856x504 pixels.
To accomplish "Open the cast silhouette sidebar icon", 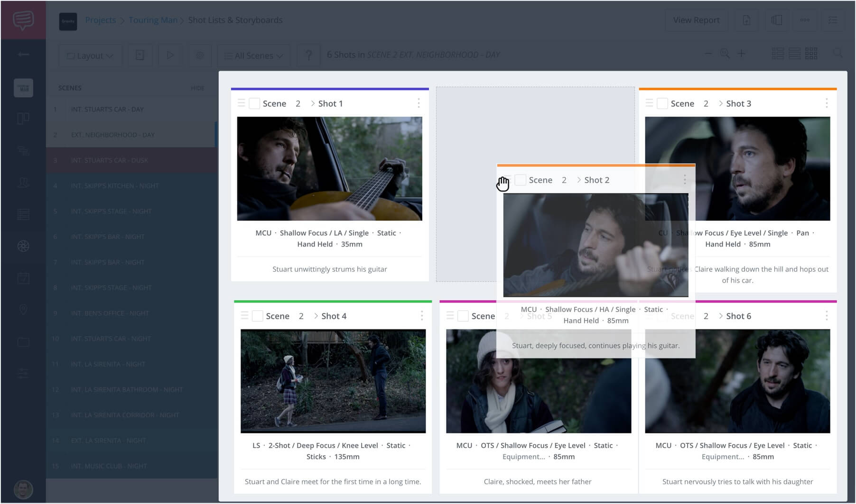I will pyautogui.click(x=23, y=183).
